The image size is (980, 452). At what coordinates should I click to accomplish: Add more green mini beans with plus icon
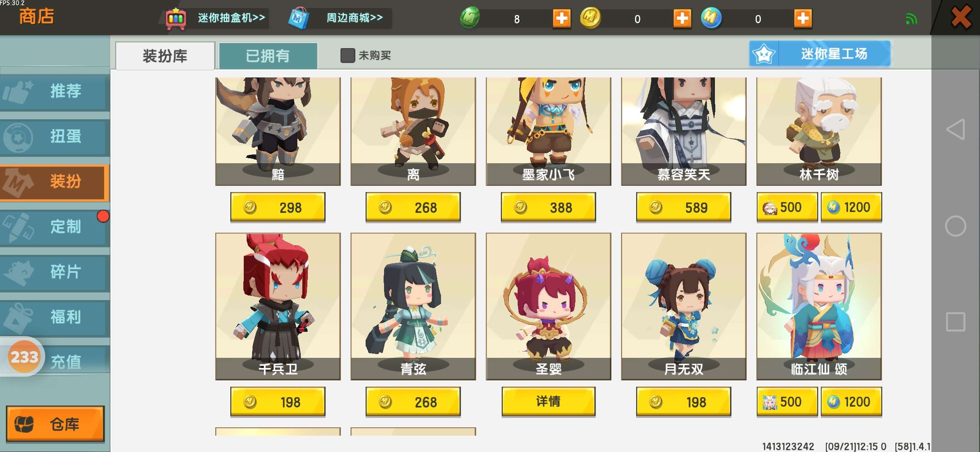[562, 18]
